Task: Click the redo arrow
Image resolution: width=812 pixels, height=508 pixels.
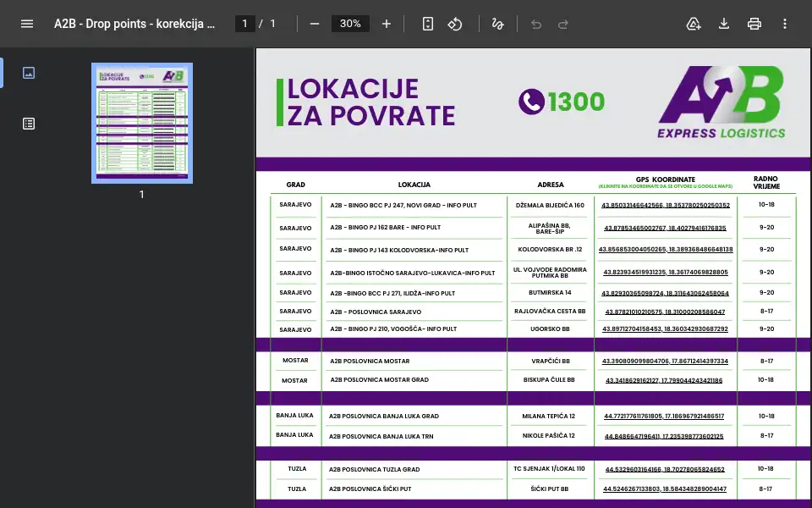Action: (563, 24)
